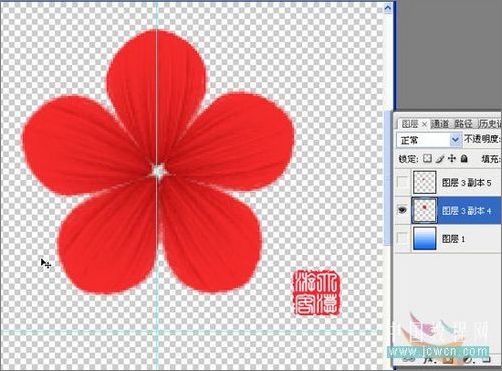Click the blue gradient 图层 1 thumbnail

pos(425,238)
